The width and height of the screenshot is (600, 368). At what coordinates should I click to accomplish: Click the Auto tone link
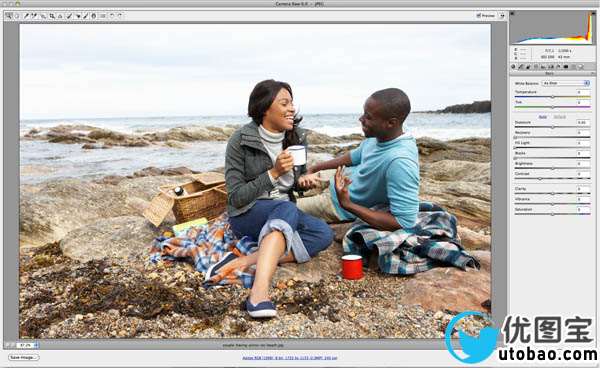(x=543, y=117)
